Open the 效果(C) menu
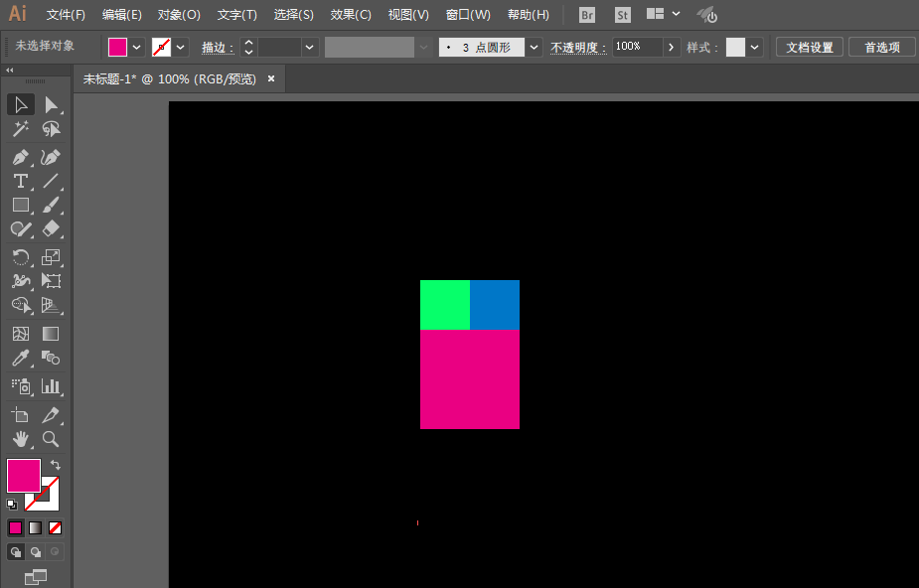Viewport: 919px width, 588px height. [351, 15]
